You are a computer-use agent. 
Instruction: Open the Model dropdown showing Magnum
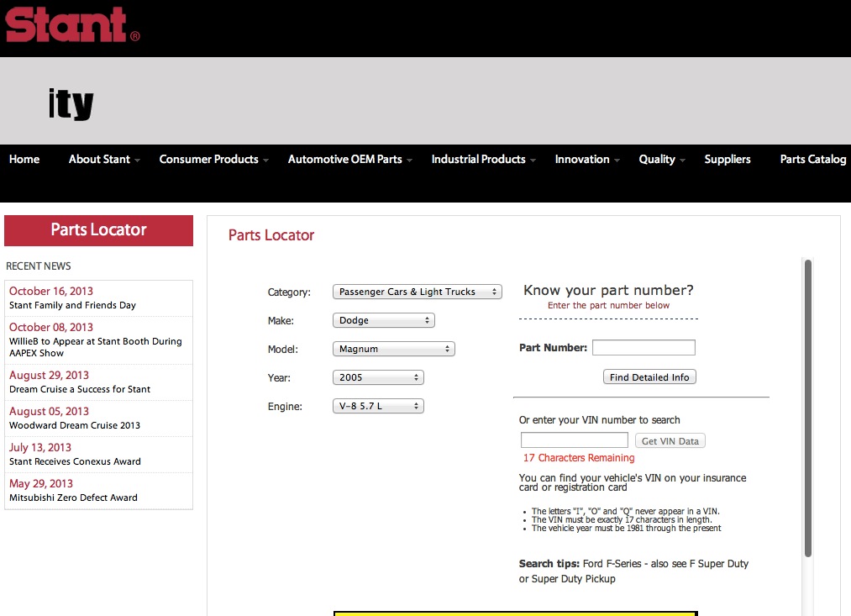click(393, 349)
